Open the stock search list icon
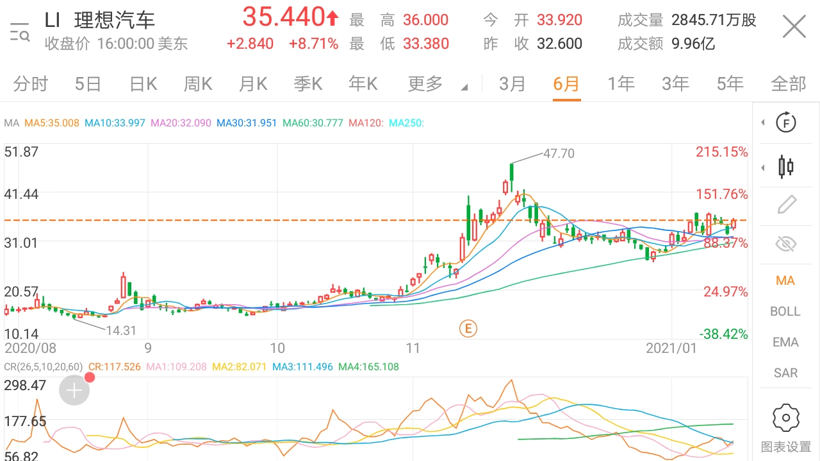 (x=20, y=32)
